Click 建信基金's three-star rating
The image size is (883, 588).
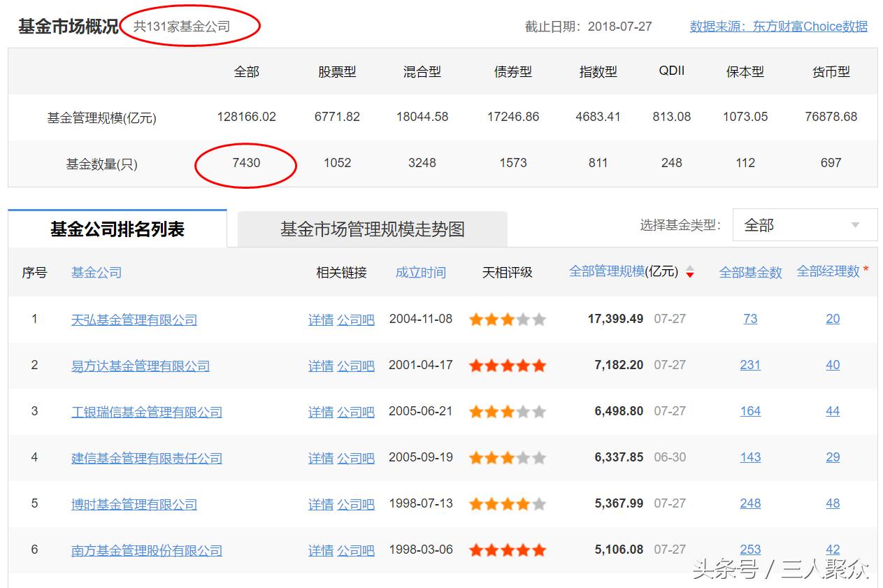[508, 457]
